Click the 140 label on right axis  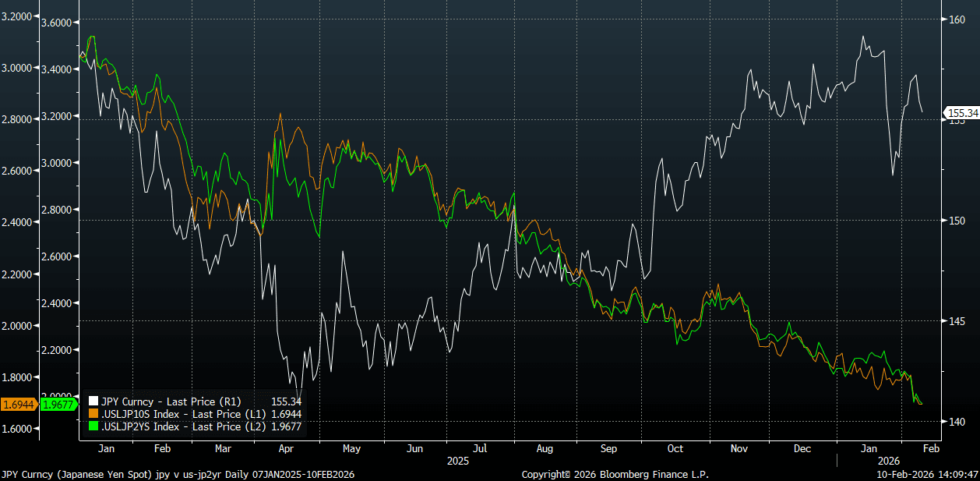(x=956, y=422)
